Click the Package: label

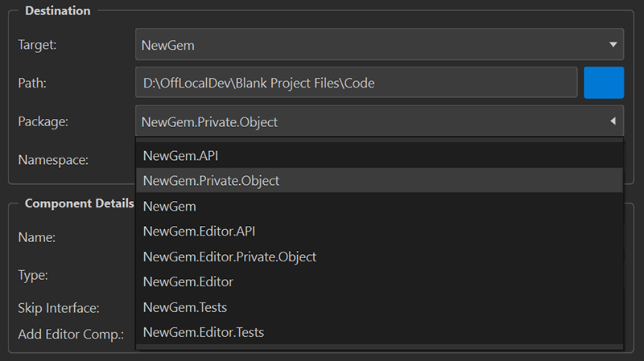[x=43, y=122]
